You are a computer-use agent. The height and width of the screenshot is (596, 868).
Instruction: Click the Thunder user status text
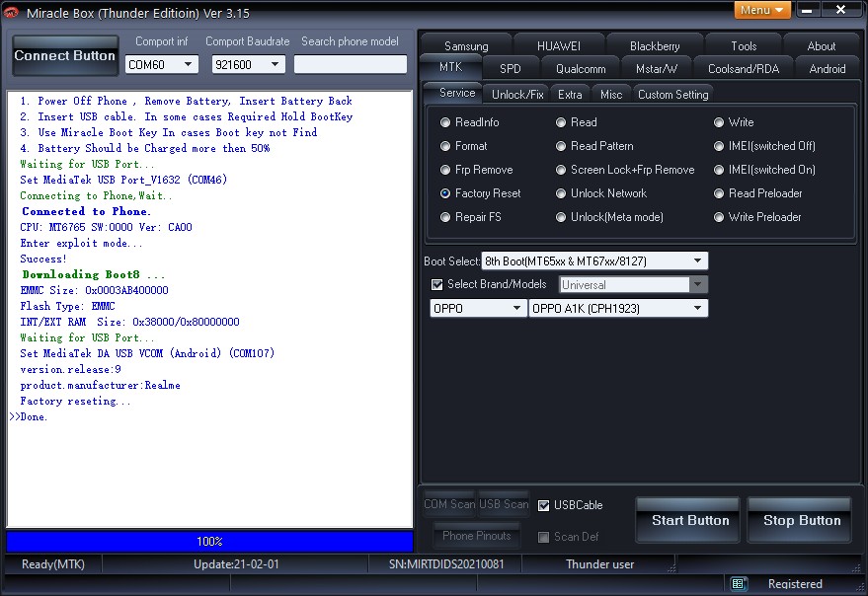pyautogui.click(x=599, y=564)
